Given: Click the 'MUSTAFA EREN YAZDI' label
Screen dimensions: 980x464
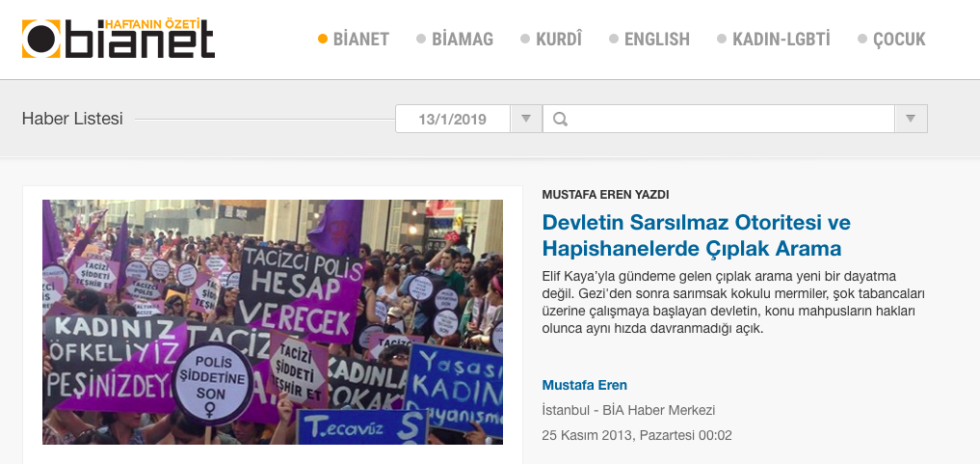Looking at the screenshot, I should [x=605, y=195].
